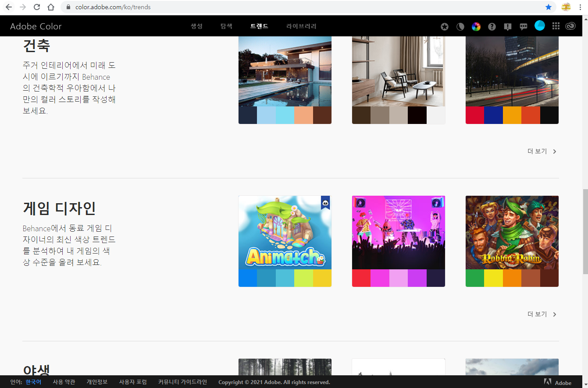Click the Behance link in 건축 description

pyautogui.click(x=96, y=77)
